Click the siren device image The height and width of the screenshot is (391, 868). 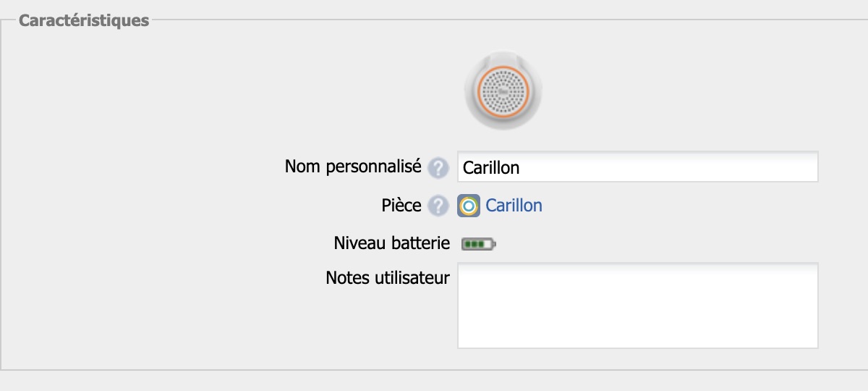coord(503,91)
